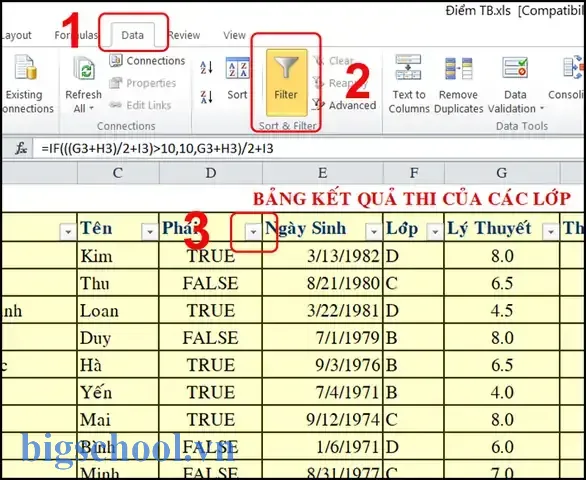Select the date cell 8/21/1980
The height and width of the screenshot is (480, 586).
[x=323, y=283]
